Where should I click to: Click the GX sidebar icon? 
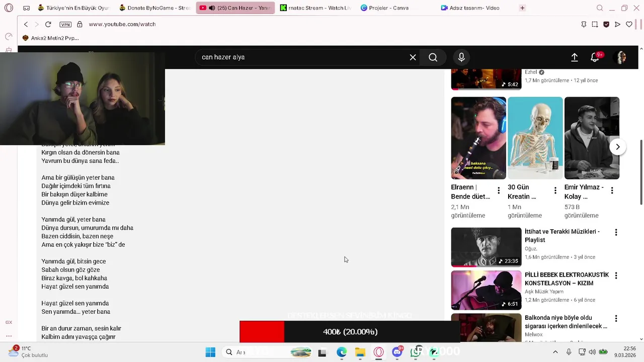click(9, 322)
